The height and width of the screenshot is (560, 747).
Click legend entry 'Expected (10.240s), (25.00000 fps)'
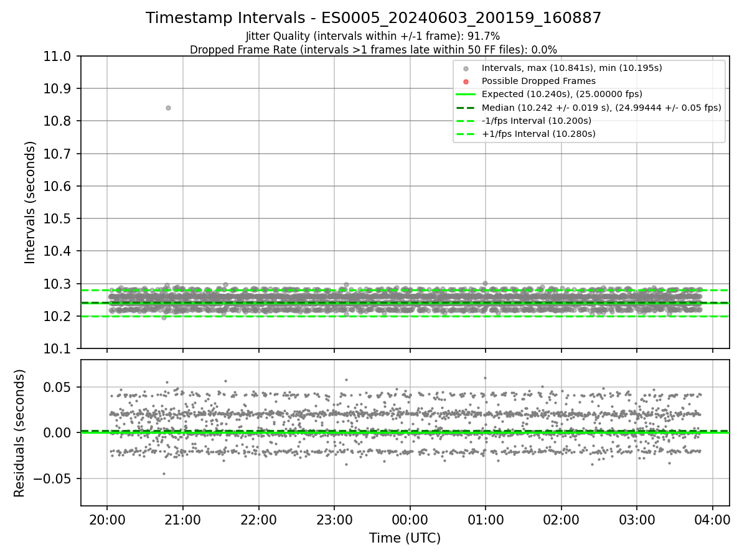[562, 94]
